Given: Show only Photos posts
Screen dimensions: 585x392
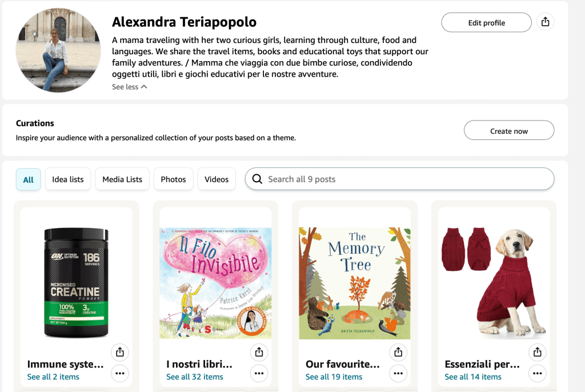Looking at the screenshot, I should (x=173, y=179).
